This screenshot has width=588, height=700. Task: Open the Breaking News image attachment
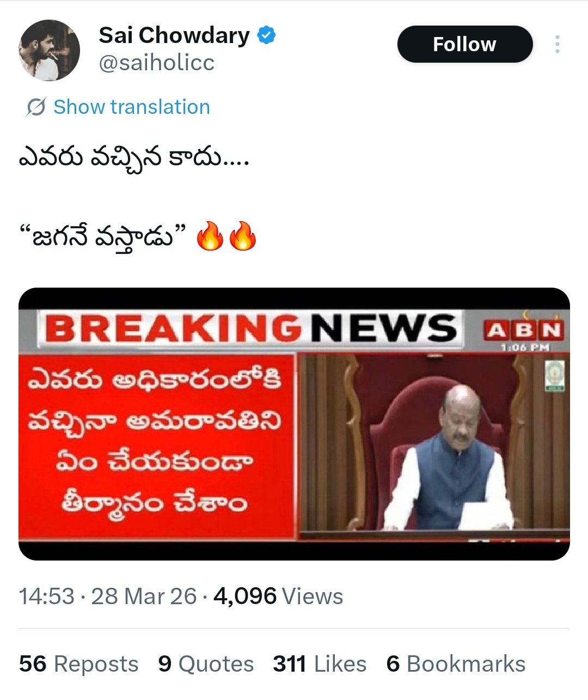[294, 424]
